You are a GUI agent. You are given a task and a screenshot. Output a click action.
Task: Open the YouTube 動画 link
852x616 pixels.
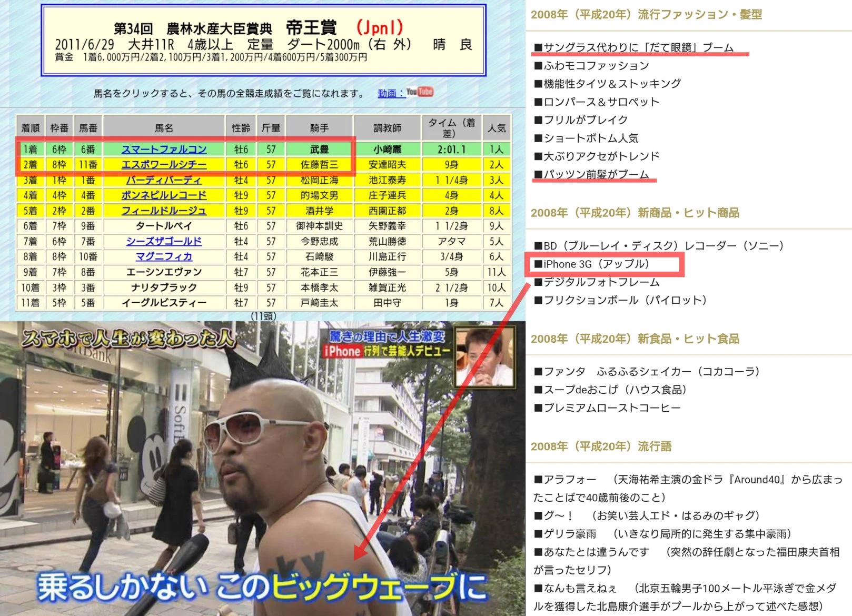390,93
